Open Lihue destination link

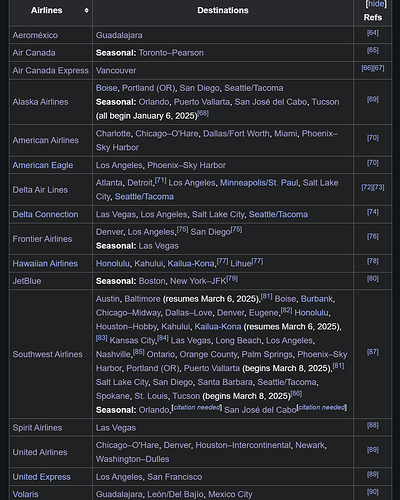tap(241, 263)
